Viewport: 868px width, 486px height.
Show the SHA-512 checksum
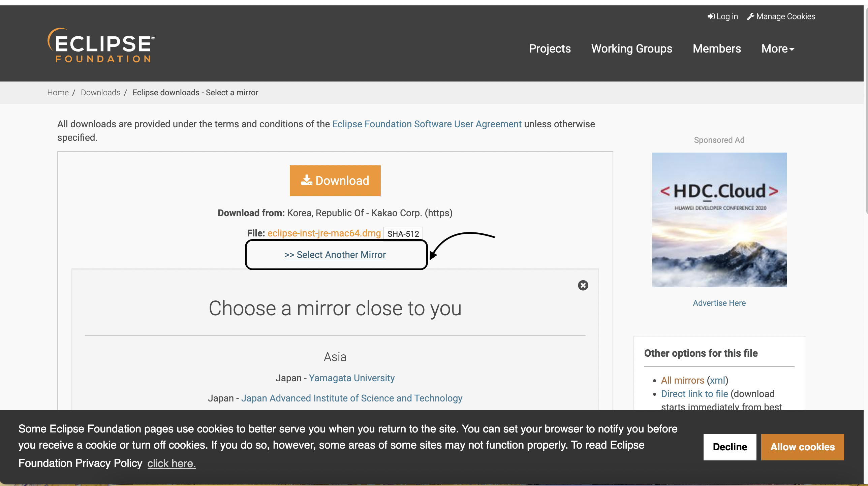tap(403, 234)
